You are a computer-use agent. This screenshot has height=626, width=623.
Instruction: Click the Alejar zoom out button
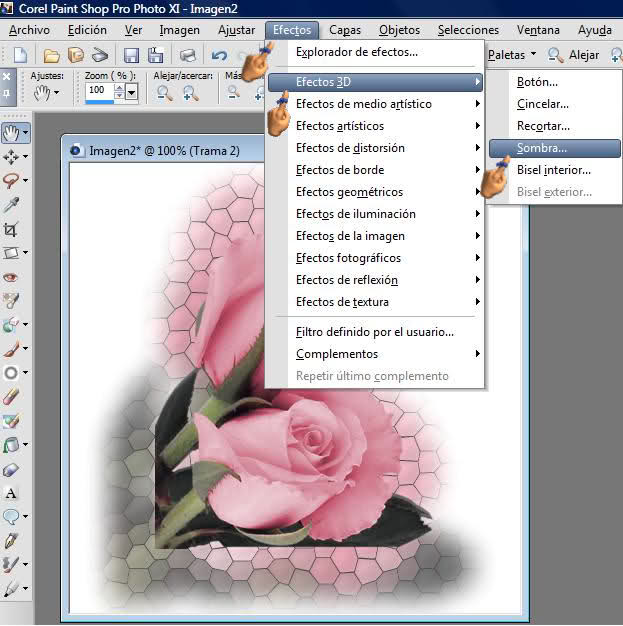[x=573, y=55]
